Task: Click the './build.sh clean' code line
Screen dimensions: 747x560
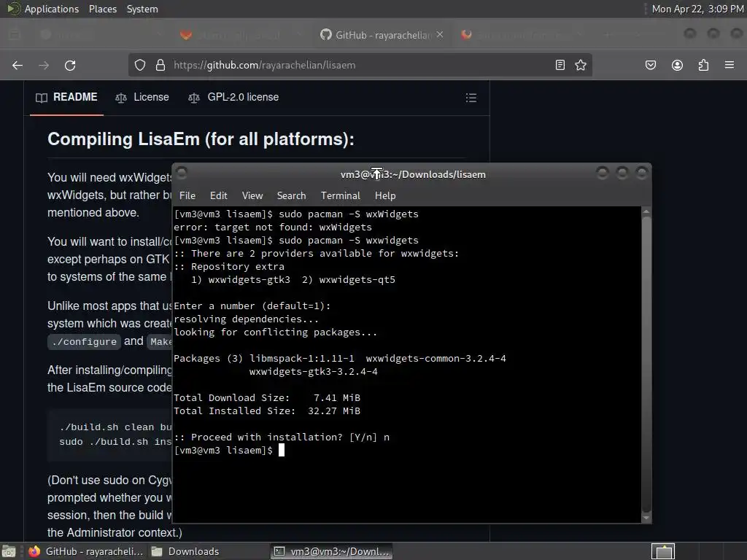Action: (x=115, y=427)
